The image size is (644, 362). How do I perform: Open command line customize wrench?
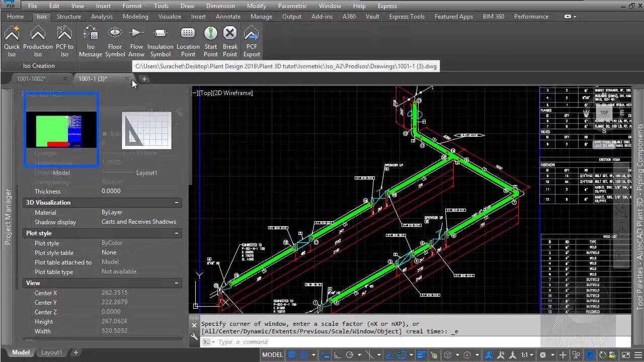(194, 337)
